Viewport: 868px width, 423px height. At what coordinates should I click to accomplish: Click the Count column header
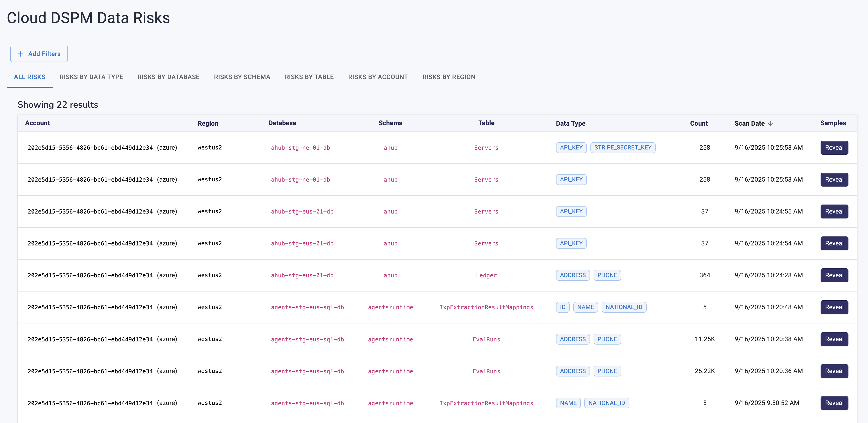699,123
